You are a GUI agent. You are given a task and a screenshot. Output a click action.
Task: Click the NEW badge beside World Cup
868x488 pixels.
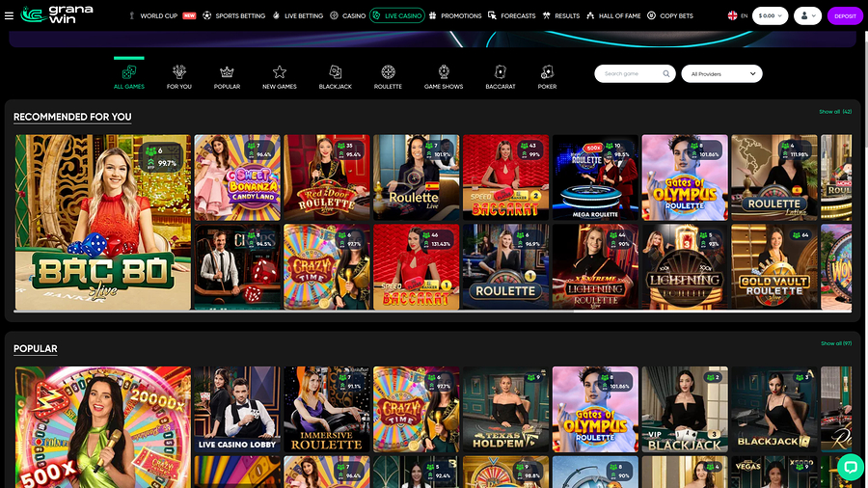[x=189, y=16]
